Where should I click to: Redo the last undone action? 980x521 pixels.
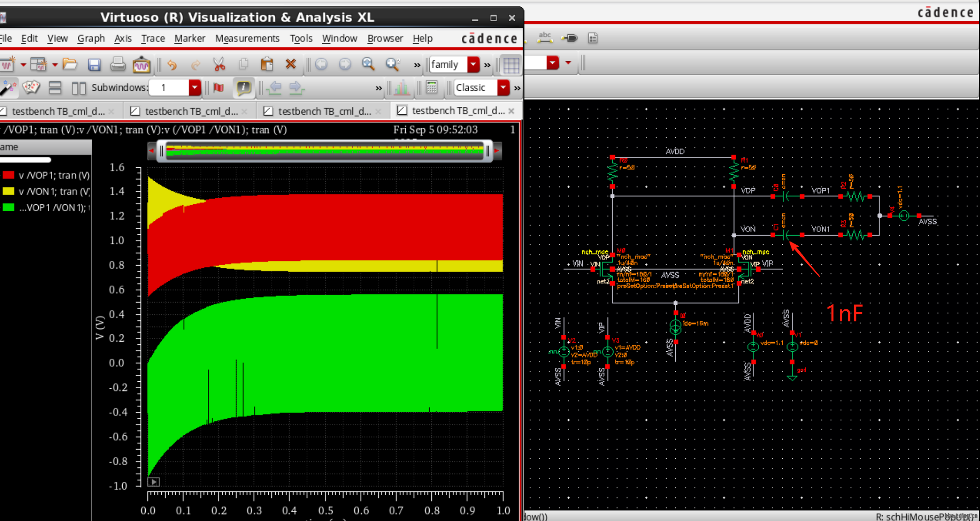(195, 65)
